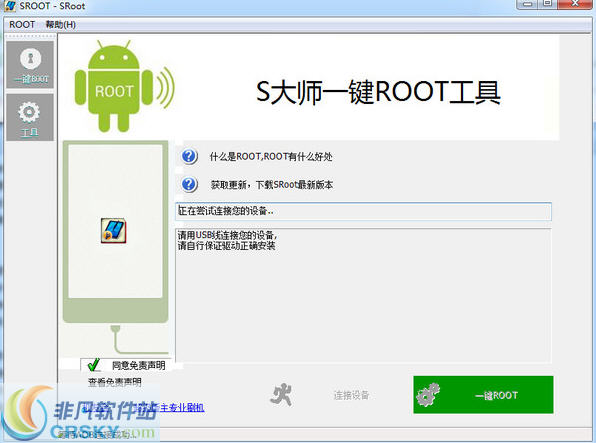Maximize the SRoot window

point(548,3)
